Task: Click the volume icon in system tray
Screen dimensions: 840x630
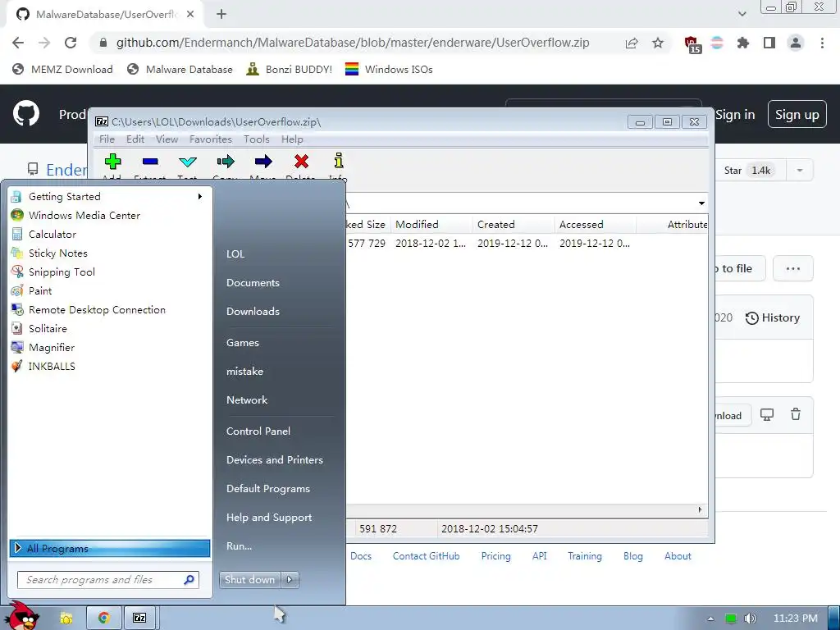Action: click(x=750, y=619)
